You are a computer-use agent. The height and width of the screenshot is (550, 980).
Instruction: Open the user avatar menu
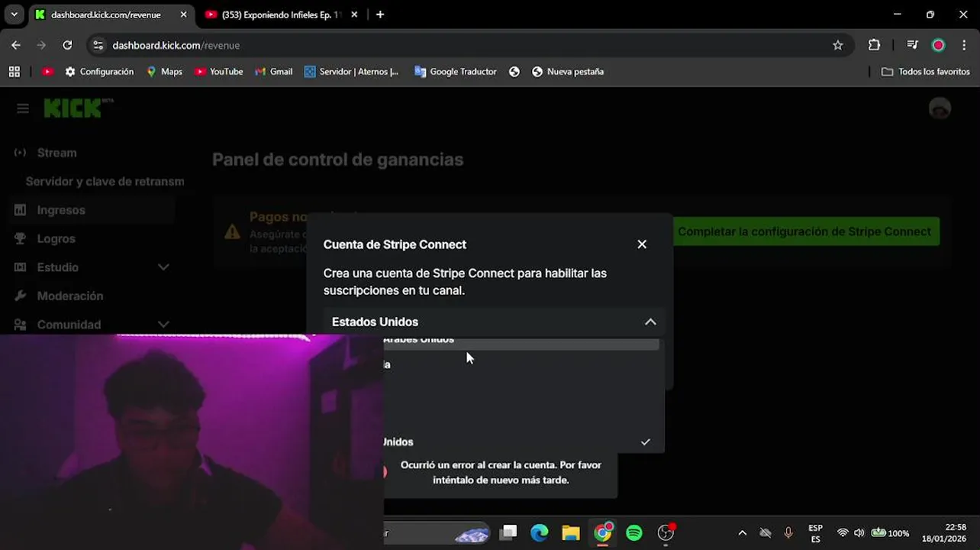coord(940,108)
